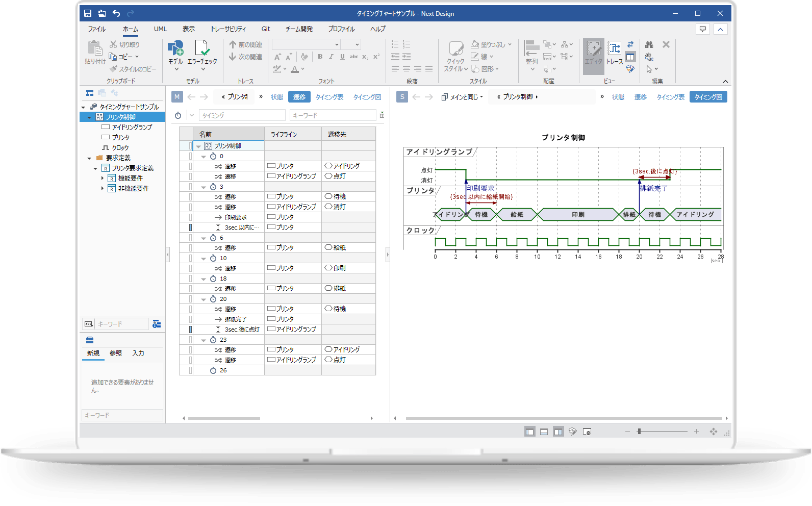Collapse the 要求定義 folder in tree
Viewport: 812px width, 506px height.
89,158
